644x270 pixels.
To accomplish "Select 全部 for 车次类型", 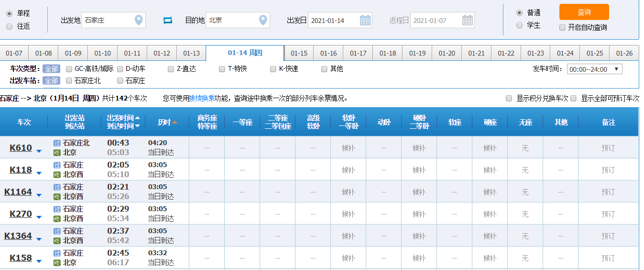I will (x=51, y=69).
